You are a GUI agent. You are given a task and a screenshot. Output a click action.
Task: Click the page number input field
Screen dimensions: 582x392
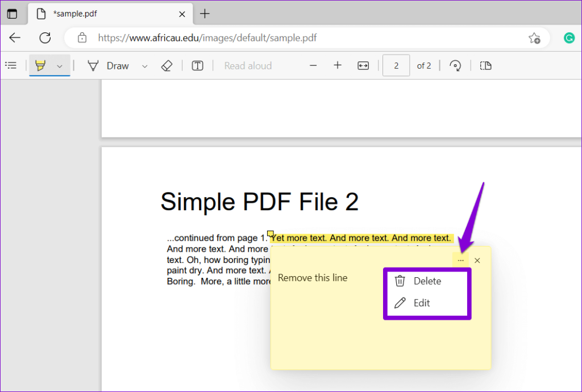(396, 65)
